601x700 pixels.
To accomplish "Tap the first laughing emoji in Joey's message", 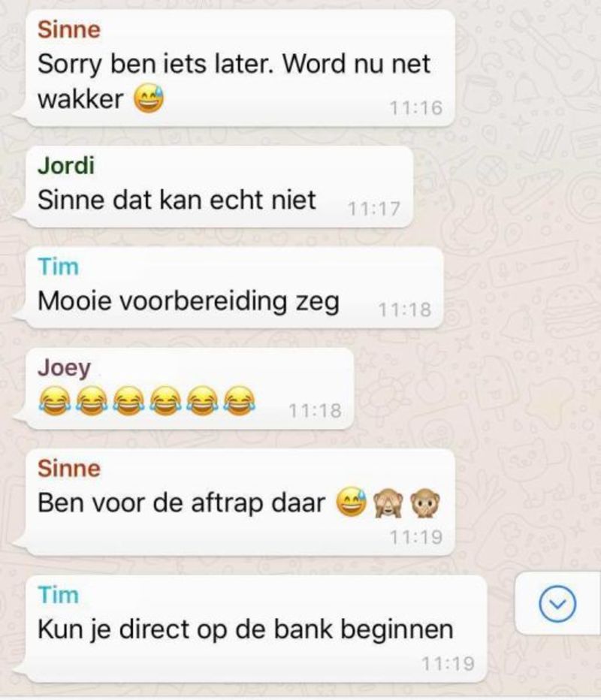I will point(54,400).
